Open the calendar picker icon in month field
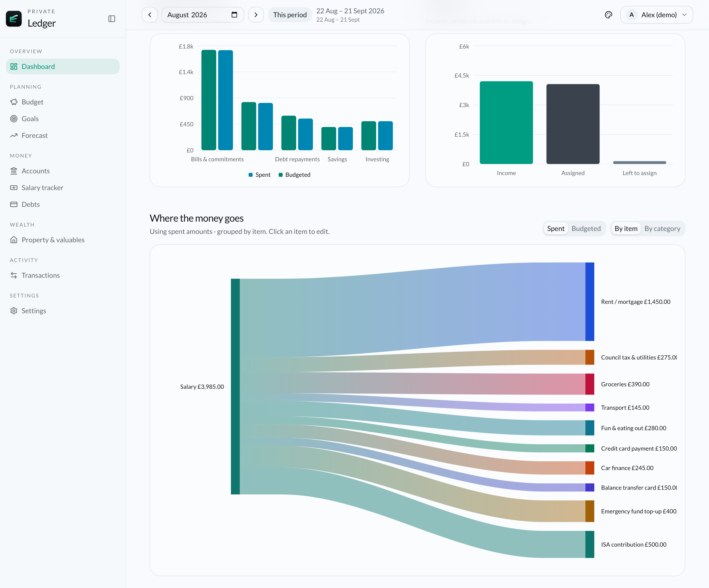Image resolution: width=709 pixels, height=588 pixels. pos(234,15)
